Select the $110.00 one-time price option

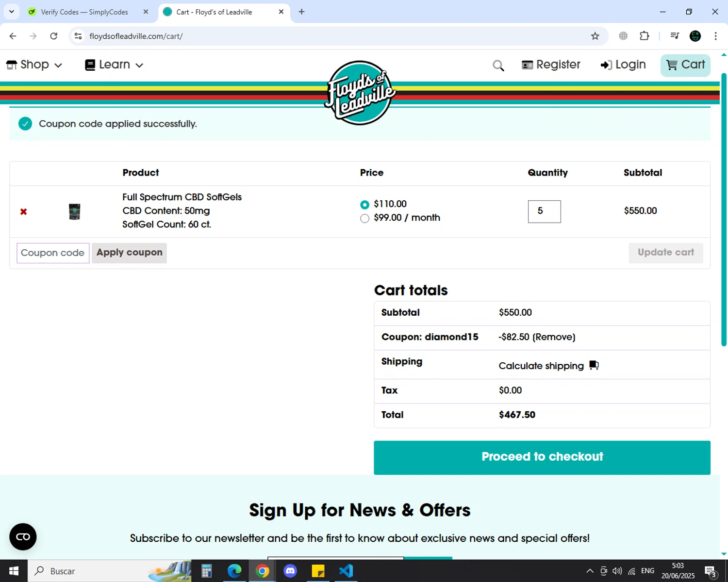364,205
